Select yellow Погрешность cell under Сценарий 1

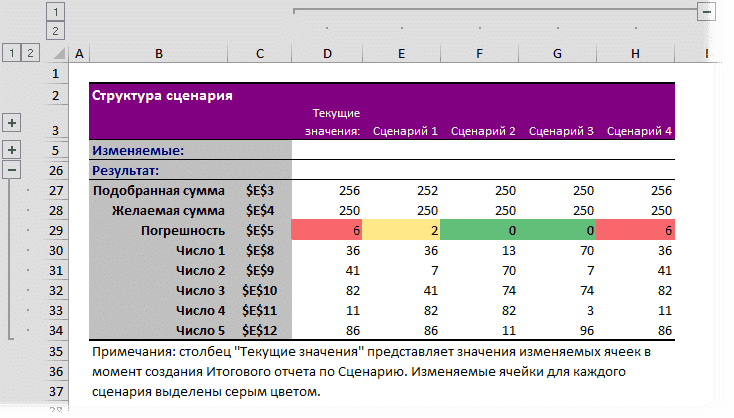pyautogui.click(x=401, y=230)
